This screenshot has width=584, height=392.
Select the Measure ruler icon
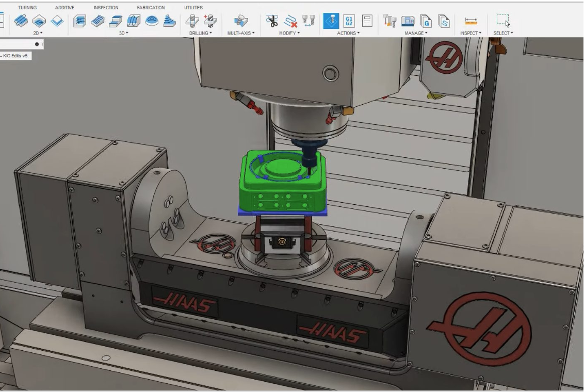471,21
